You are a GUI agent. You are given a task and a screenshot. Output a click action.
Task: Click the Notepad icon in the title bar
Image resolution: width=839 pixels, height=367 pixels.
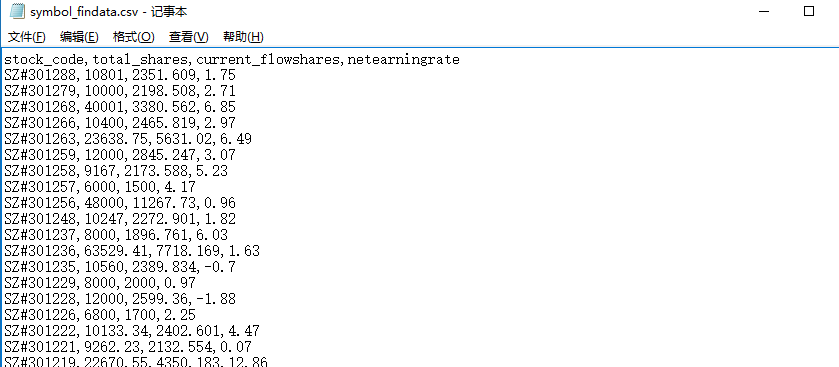tap(18, 12)
